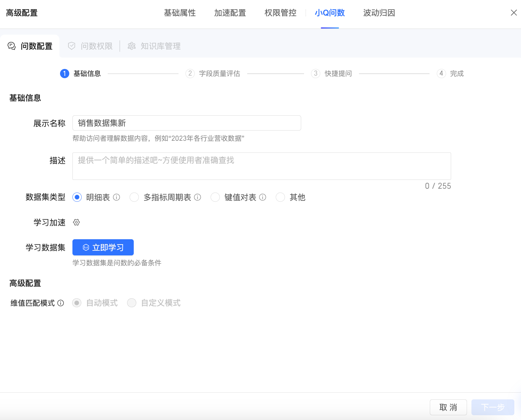The image size is (521, 420).
Task: Select the 问数配置 sub-tab
Action: (x=30, y=46)
